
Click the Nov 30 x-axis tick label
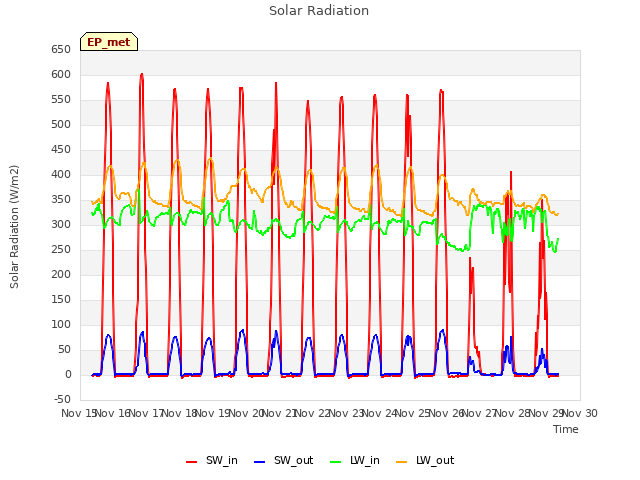click(x=580, y=413)
